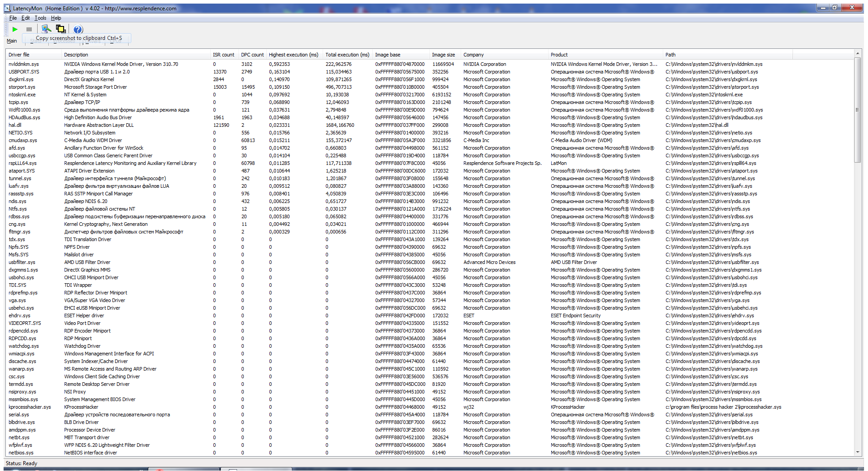The image size is (868, 471).
Task: Switch to the Main tab
Action: (x=12, y=41)
